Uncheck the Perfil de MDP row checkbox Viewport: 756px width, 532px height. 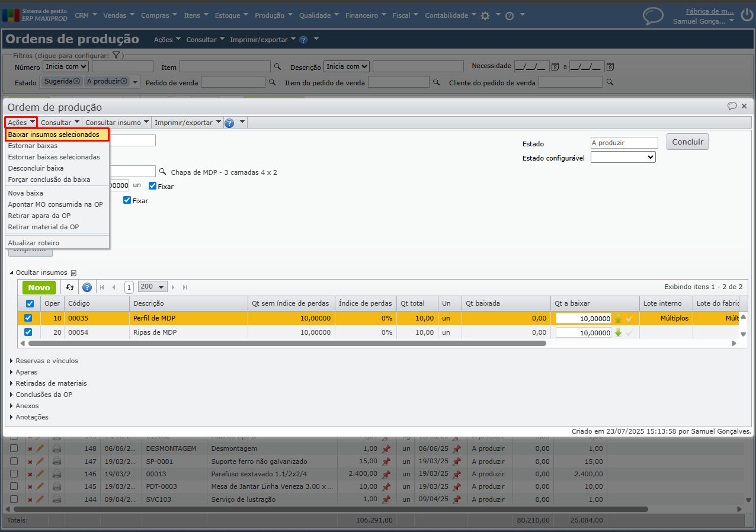(x=28, y=318)
